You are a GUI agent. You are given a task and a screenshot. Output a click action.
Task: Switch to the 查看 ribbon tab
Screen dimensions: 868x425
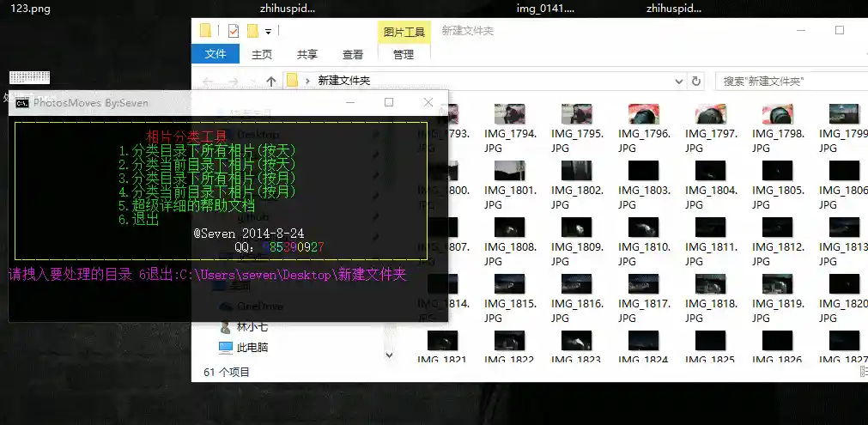coord(353,54)
